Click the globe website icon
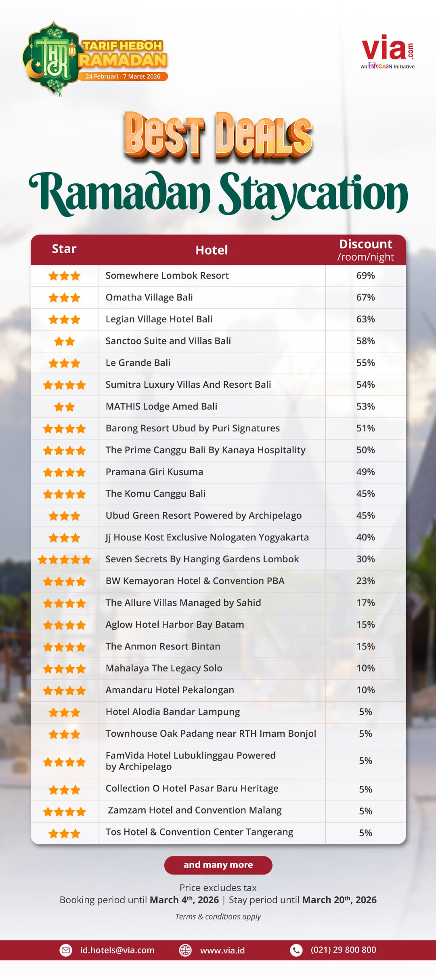 pos(185,950)
